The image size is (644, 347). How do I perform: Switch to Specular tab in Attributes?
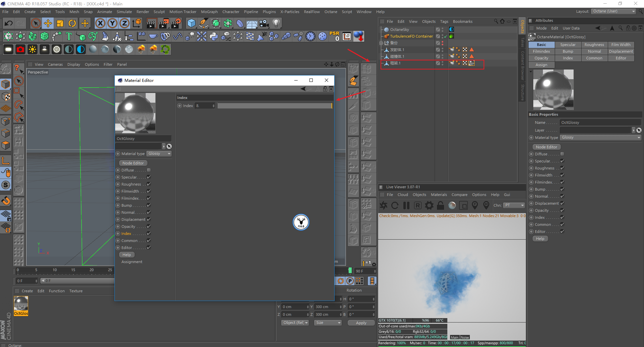pyautogui.click(x=568, y=45)
